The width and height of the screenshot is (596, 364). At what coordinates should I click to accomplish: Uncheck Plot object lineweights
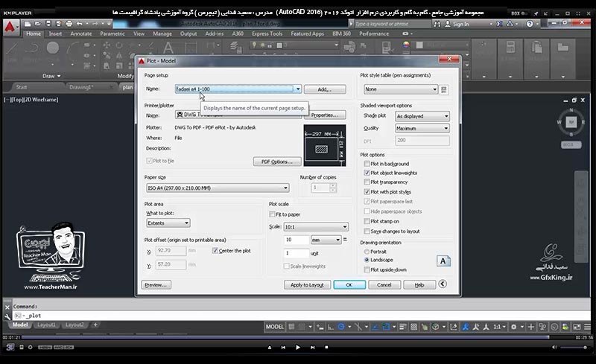click(367, 173)
